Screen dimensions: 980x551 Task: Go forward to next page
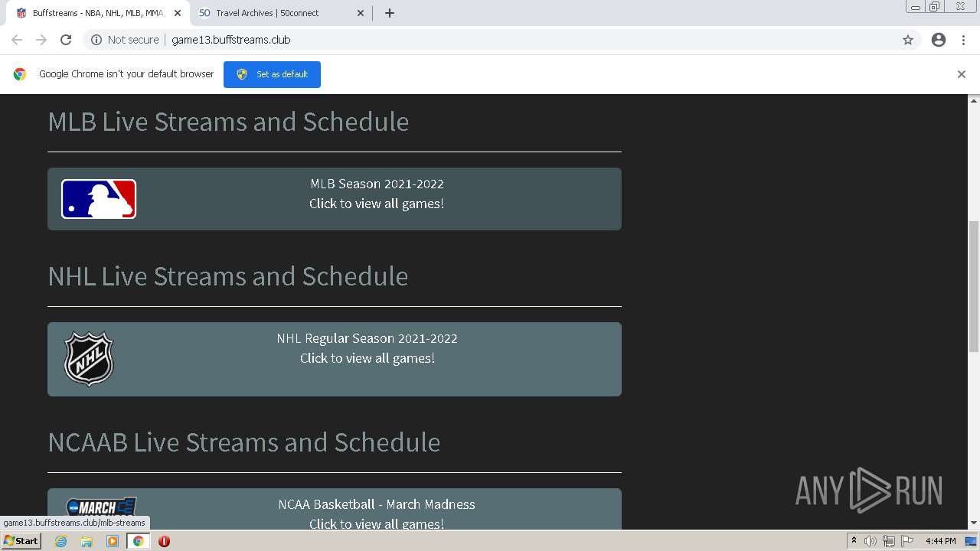tap(41, 40)
